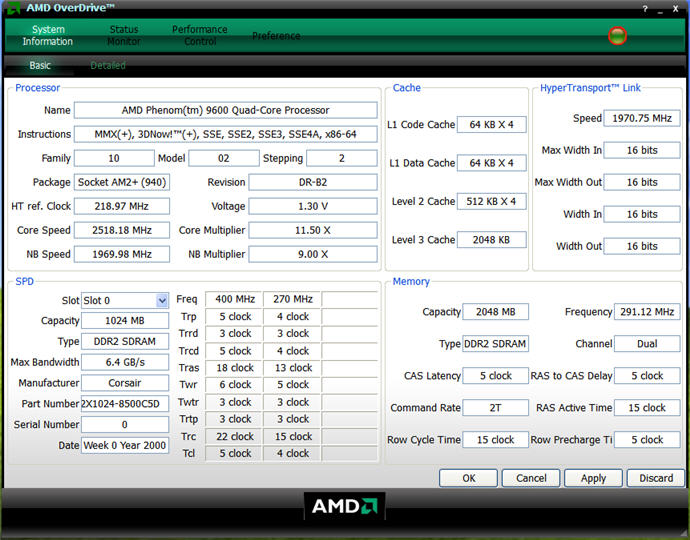Click the Command Rate 2T field
Viewport: 690px width, 540px height.
[495, 408]
